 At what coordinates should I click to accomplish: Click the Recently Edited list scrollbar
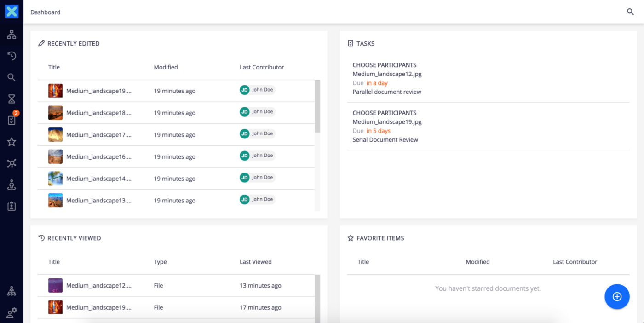click(317, 106)
